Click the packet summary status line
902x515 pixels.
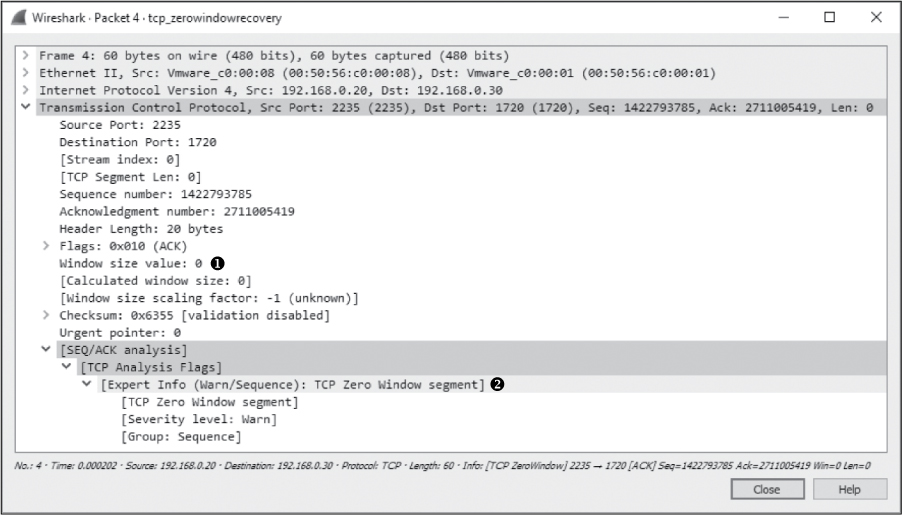pos(442,466)
